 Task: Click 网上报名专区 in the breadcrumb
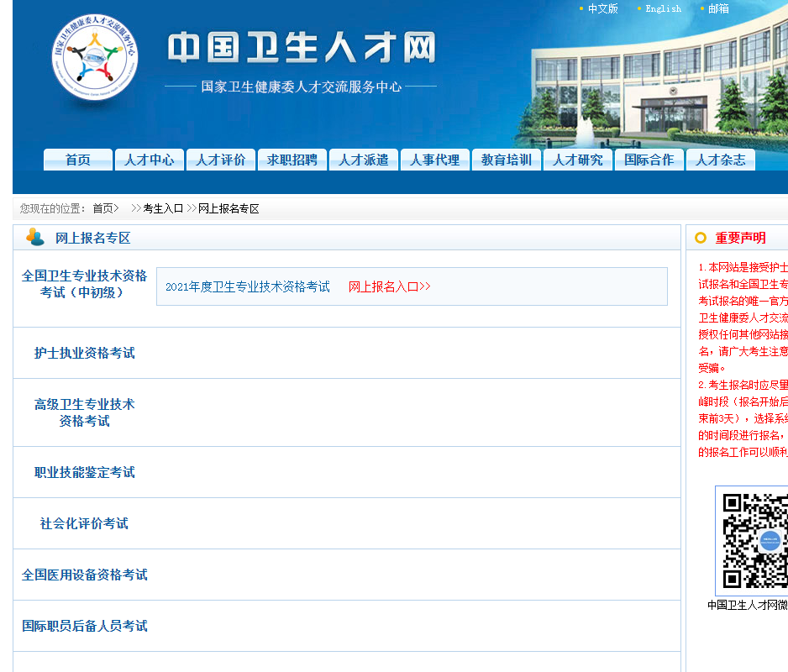point(229,208)
